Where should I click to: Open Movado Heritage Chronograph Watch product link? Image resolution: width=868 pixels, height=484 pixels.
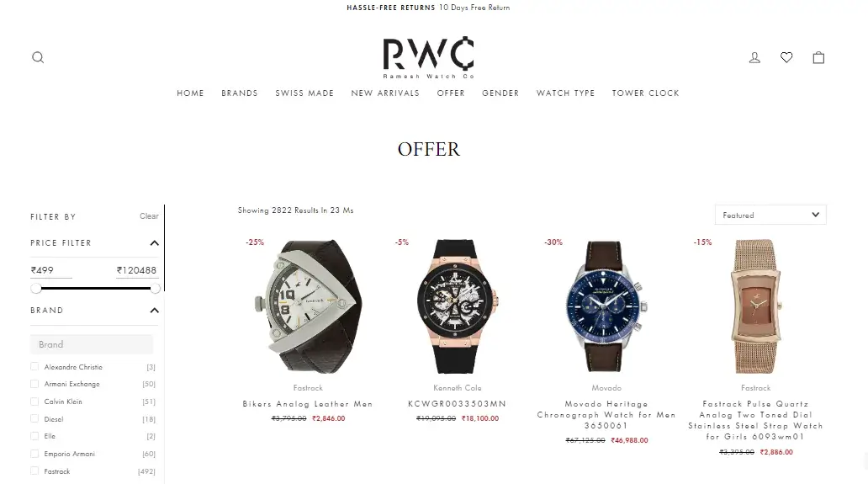point(606,415)
